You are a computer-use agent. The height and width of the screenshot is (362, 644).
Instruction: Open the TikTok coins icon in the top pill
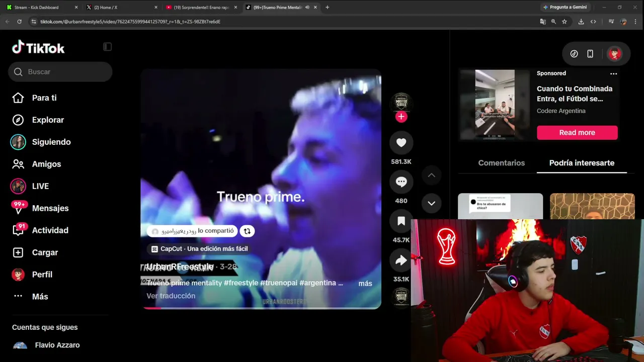(x=574, y=54)
